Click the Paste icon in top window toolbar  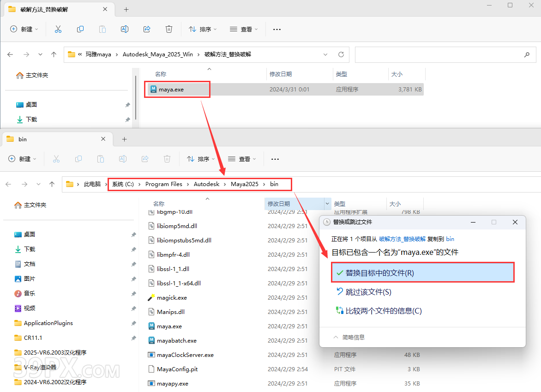[x=102, y=30]
